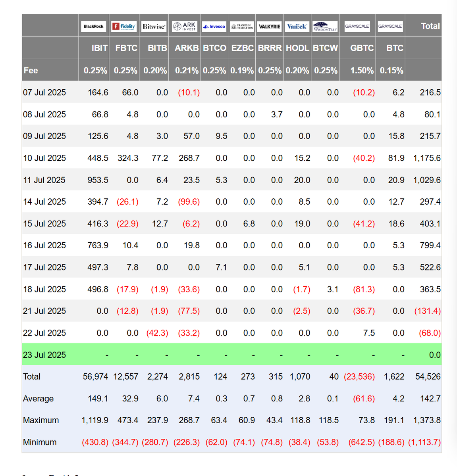Select the IBIT ticker header

point(99,48)
